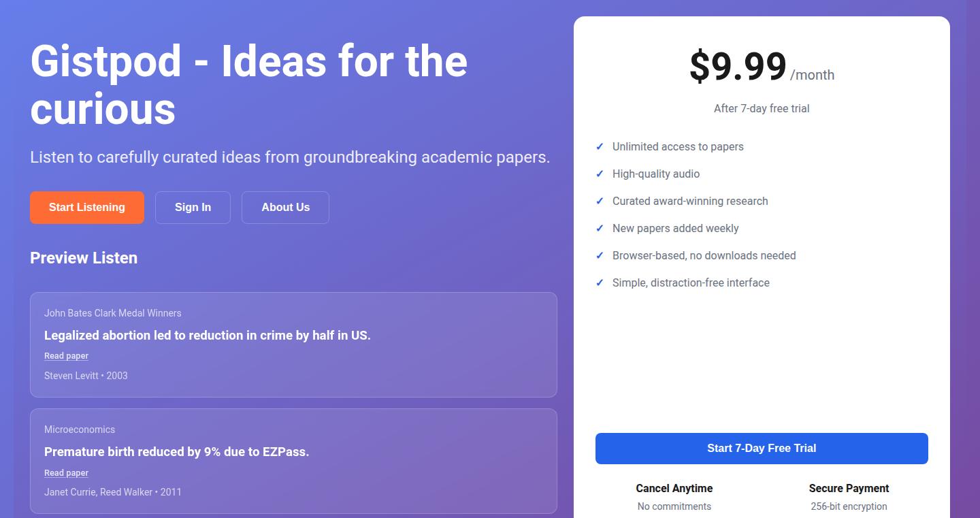
Task: Click the Cancel Anytime label
Action: (x=674, y=488)
